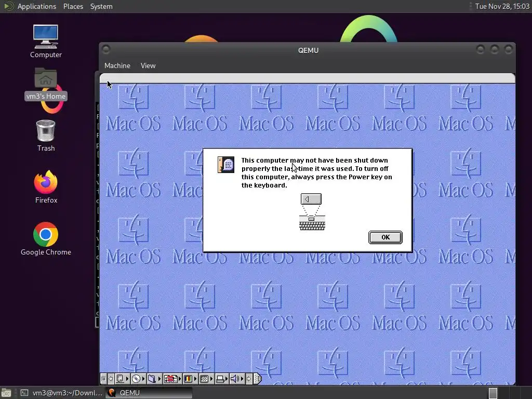
Task: Click the MATE logo icon in top panel
Action: (8, 6)
